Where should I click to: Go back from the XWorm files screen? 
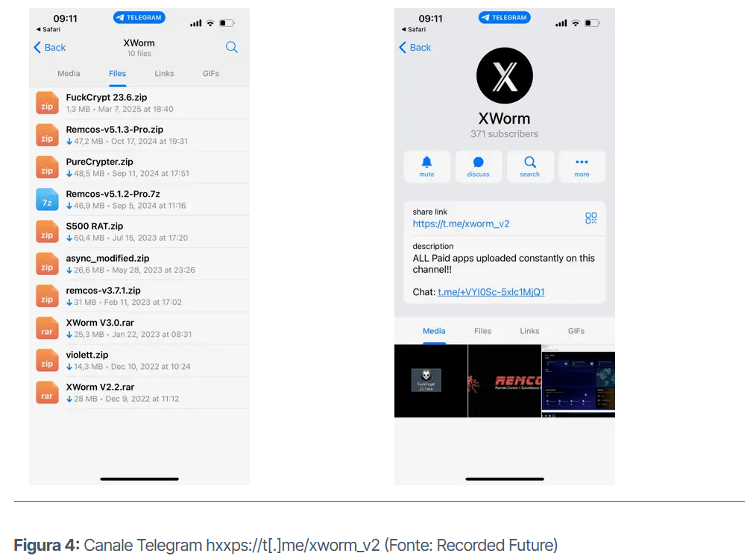coord(50,47)
